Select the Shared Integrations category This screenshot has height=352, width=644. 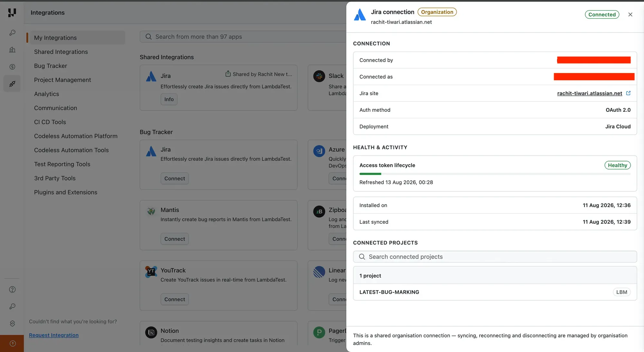61,52
